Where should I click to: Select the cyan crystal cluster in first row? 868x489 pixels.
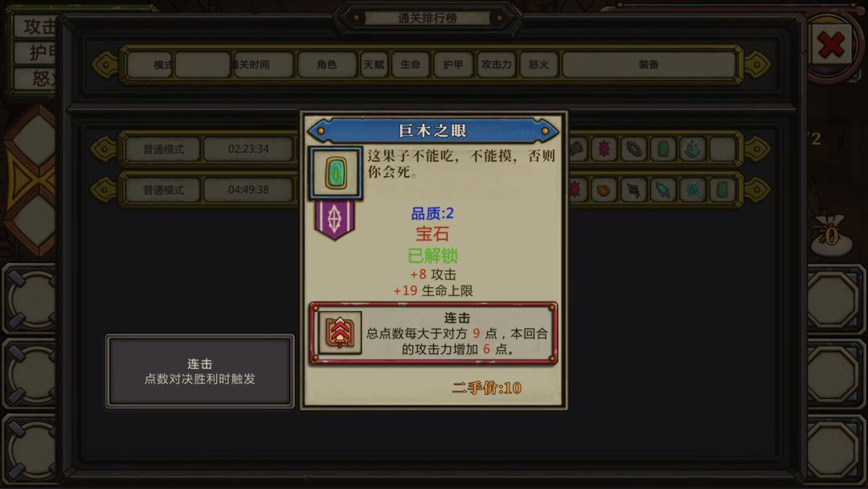[692, 149]
